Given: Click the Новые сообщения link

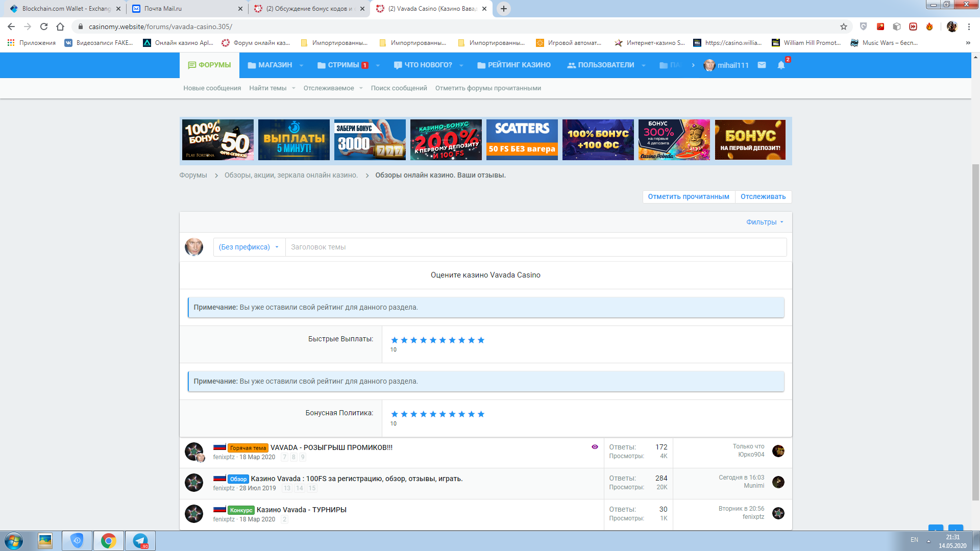Looking at the screenshot, I should point(212,88).
